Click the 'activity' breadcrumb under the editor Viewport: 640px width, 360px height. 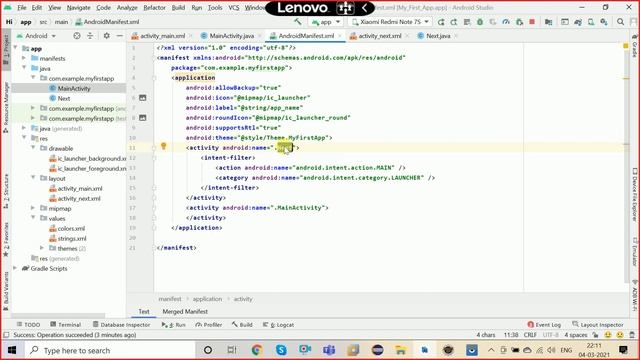click(x=243, y=299)
